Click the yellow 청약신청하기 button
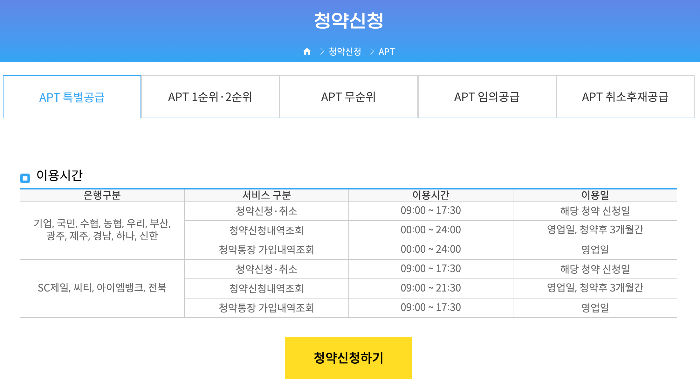This screenshot has width=700, height=384. point(348,358)
